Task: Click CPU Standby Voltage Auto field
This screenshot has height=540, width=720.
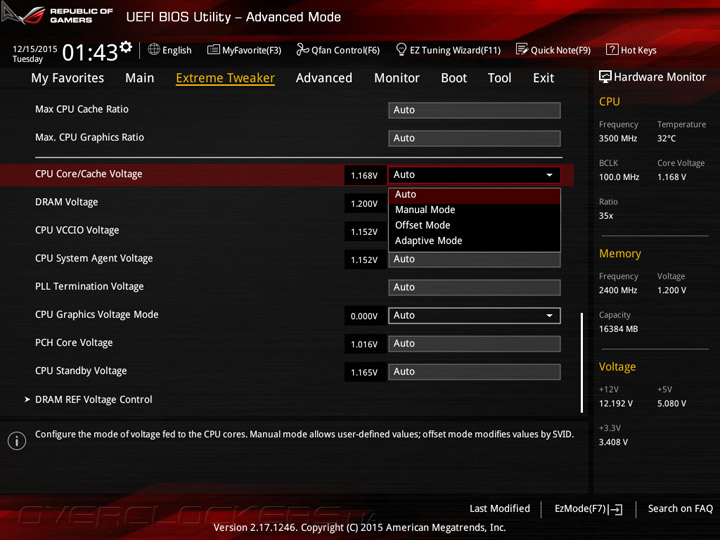Action: 474,371
